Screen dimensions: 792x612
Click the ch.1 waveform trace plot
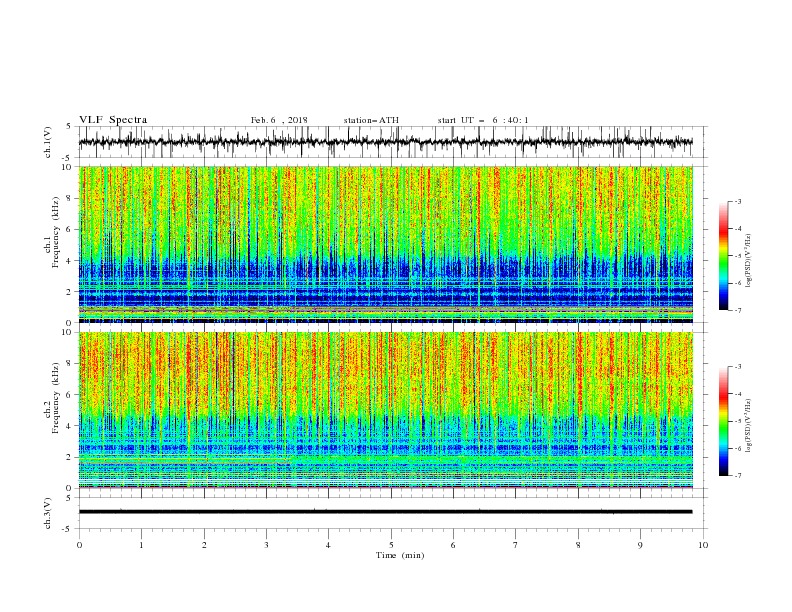click(385, 142)
